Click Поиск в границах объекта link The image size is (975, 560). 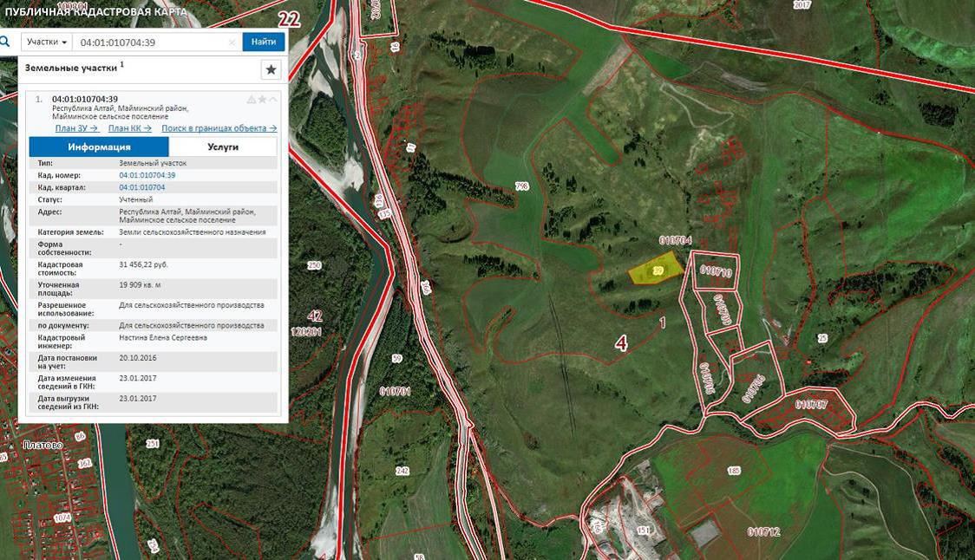tap(219, 128)
